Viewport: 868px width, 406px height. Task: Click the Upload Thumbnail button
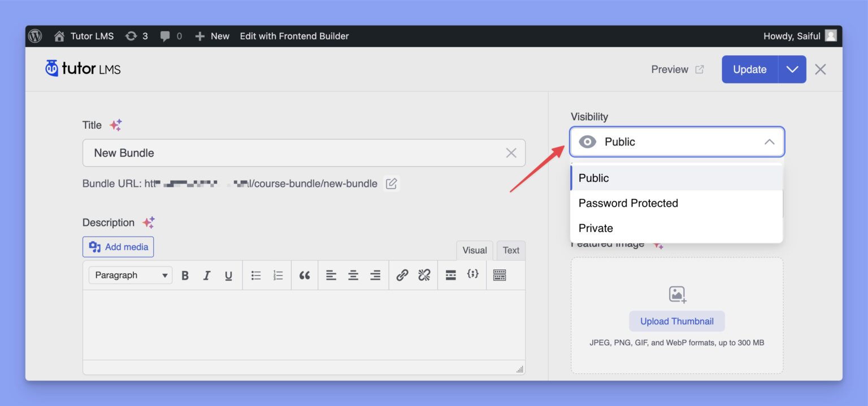676,321
